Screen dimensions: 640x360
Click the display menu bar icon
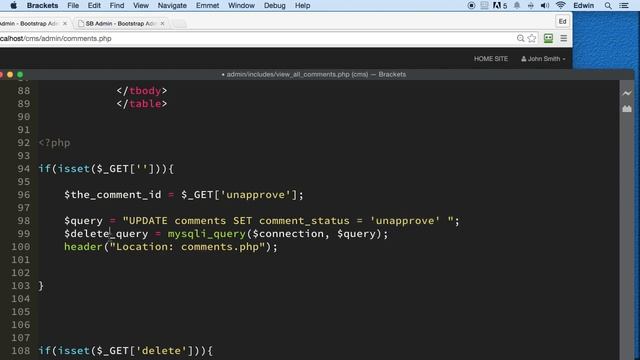point(484,5)
